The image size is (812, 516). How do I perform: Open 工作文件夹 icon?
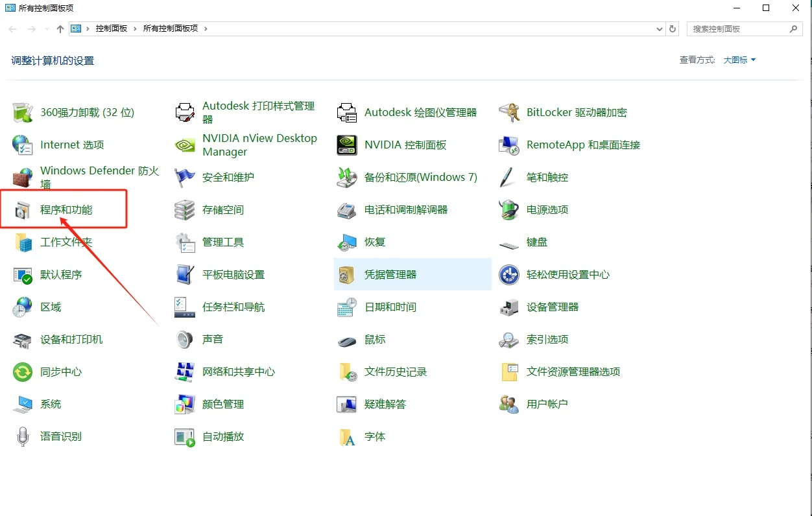23,242
